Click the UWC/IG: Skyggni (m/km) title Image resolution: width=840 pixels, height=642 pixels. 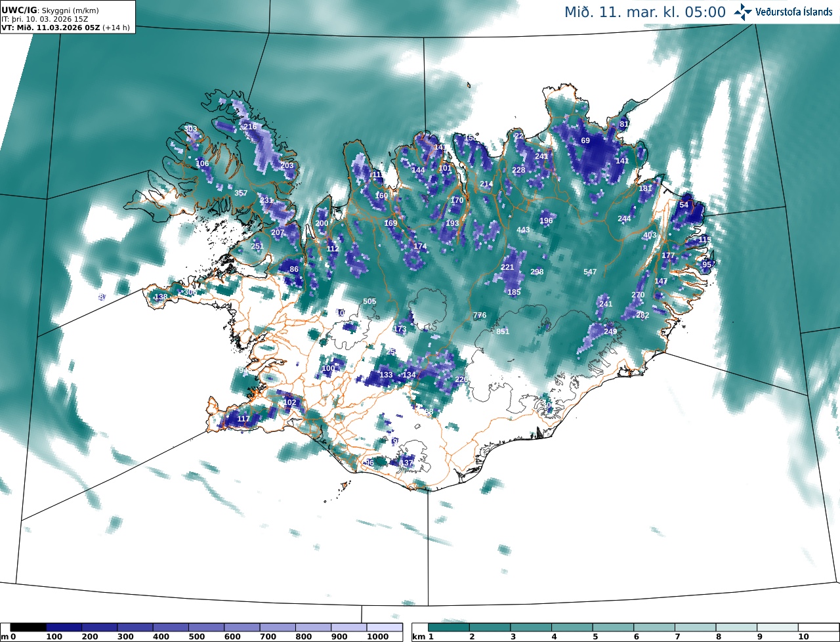[x=49, y=10]
